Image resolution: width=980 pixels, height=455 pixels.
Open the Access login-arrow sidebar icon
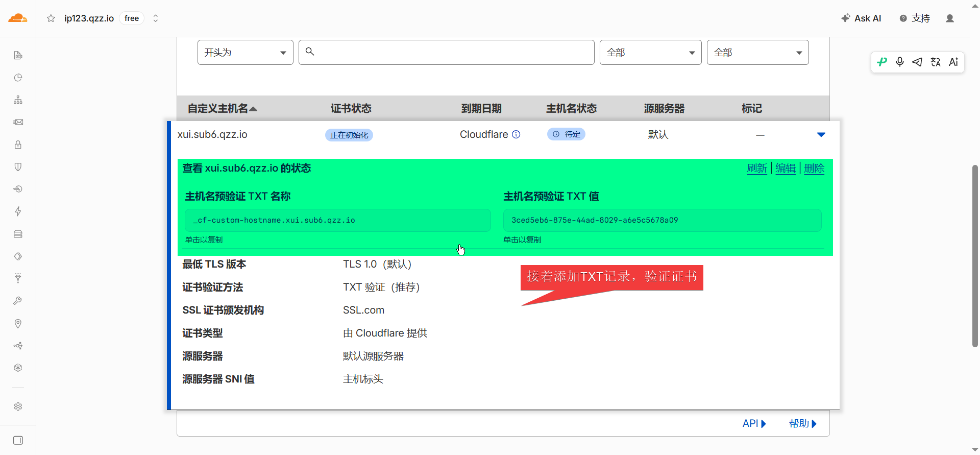click(x=18, y=189)
